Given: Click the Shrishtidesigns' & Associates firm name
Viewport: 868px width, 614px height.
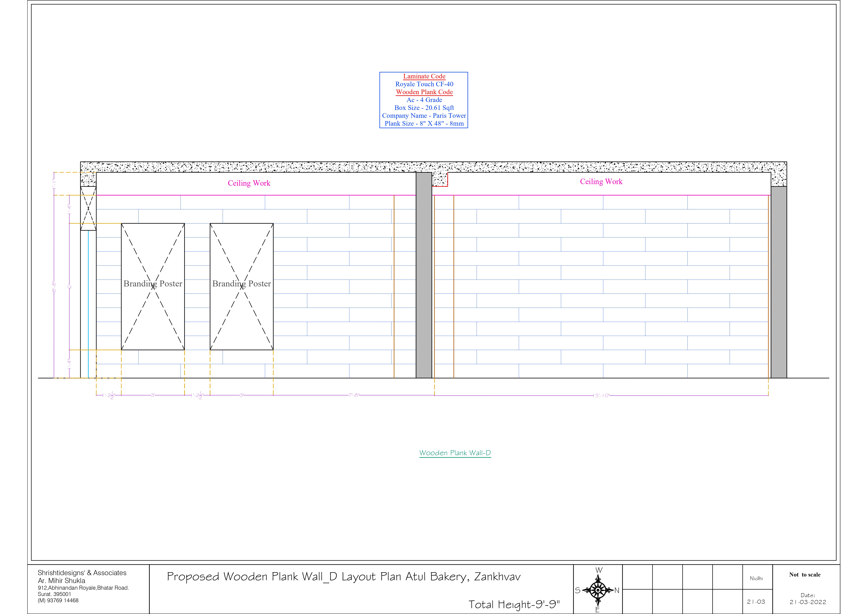Looking at the screenshot, I should coord(82,573).
